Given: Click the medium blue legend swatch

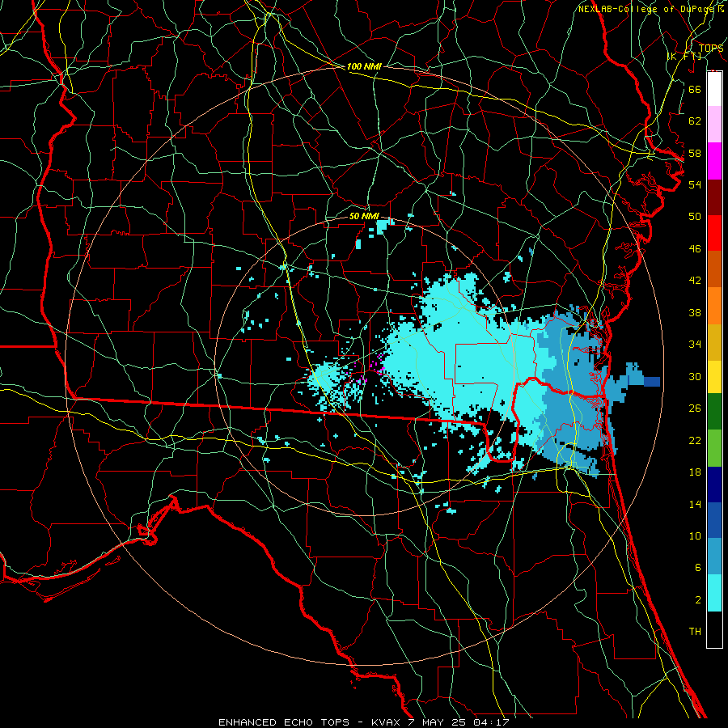Looking at the screenshot, I should click(x=714, y=520).
